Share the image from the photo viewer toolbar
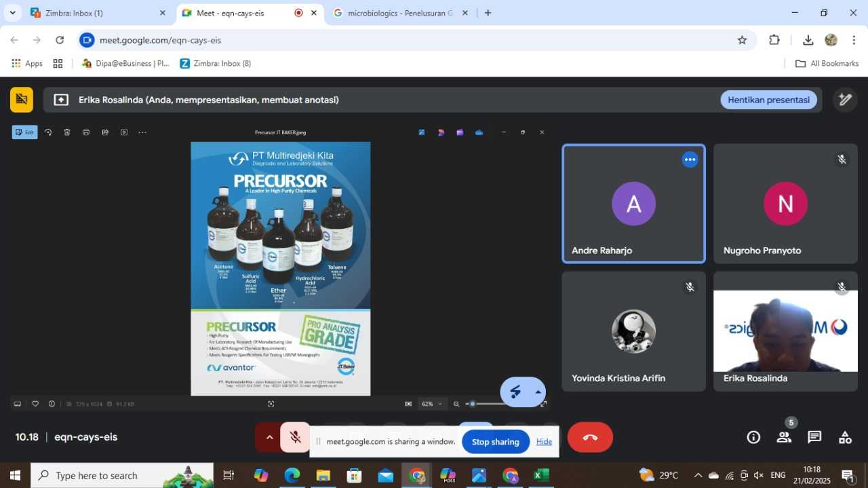Image resolution: width=868 pixels, height=488 pixels. 105,132
